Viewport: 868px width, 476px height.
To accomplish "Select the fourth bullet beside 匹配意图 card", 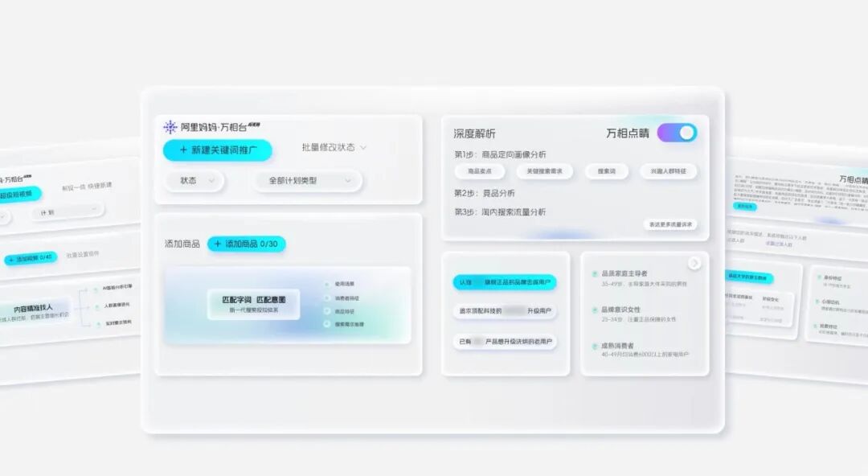I will pos(327,324).
